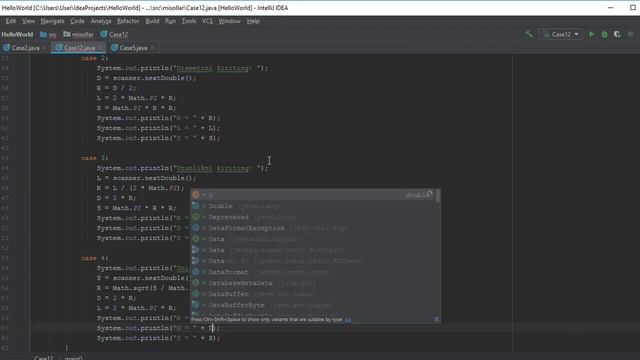Click the class icon beside Double
The width and height of the screenshot is (640, 360).
(x=196, y=206)
